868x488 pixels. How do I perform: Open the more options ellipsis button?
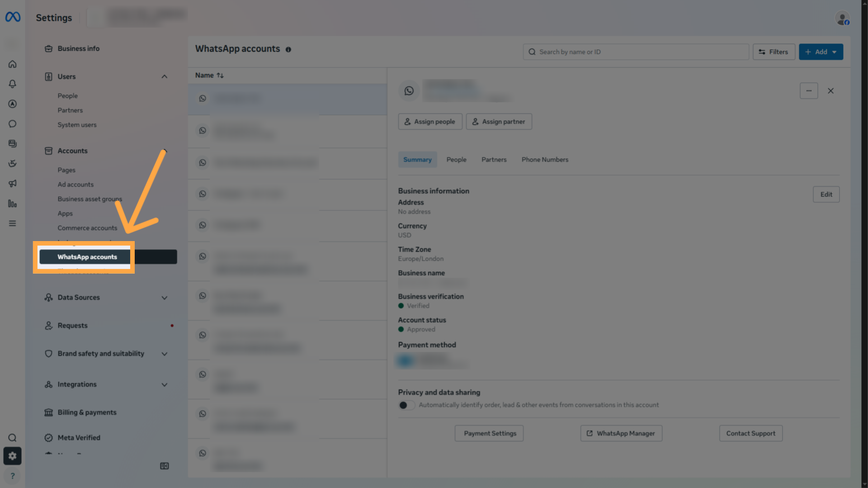click(809, 91)
